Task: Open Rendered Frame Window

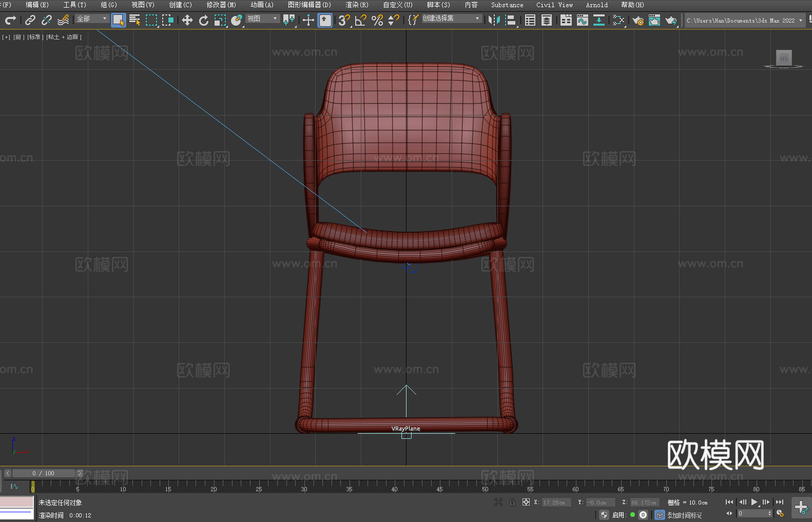Action: click(x=654, y=20)
